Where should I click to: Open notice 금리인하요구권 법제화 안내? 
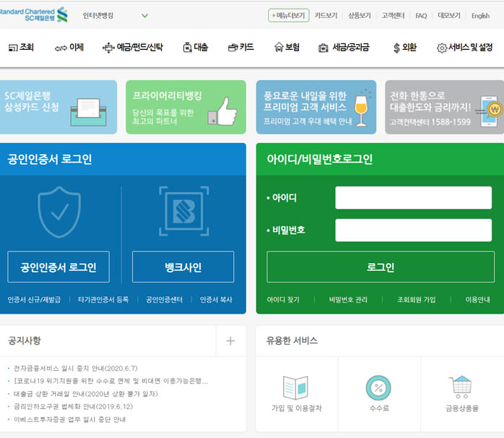click(73, 406)
